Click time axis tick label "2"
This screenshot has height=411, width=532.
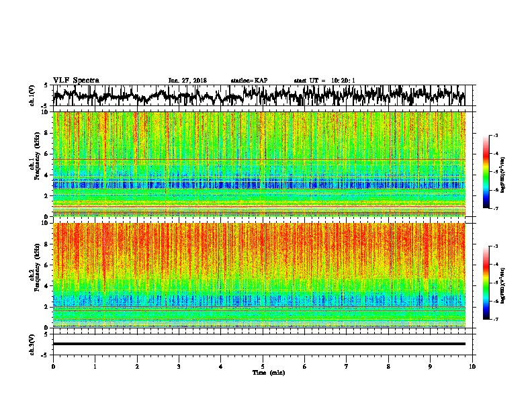coord(137,367)
